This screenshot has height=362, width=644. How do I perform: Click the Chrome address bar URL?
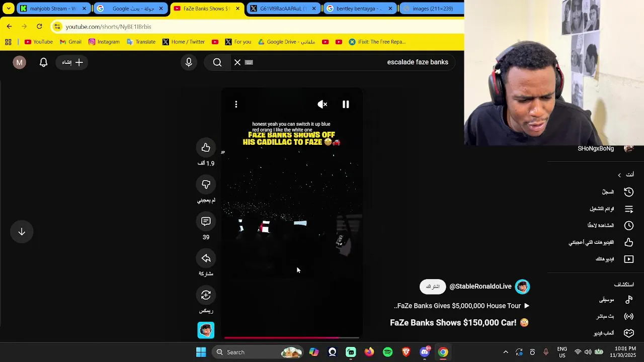(x=108, y=27)
